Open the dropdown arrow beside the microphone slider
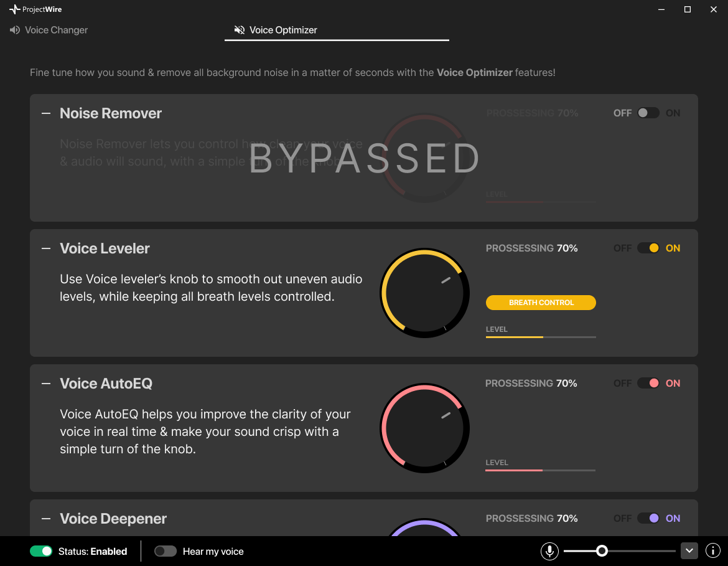Image resolution: width=728 pixels, height=566 pixels. tap(689, 551)
